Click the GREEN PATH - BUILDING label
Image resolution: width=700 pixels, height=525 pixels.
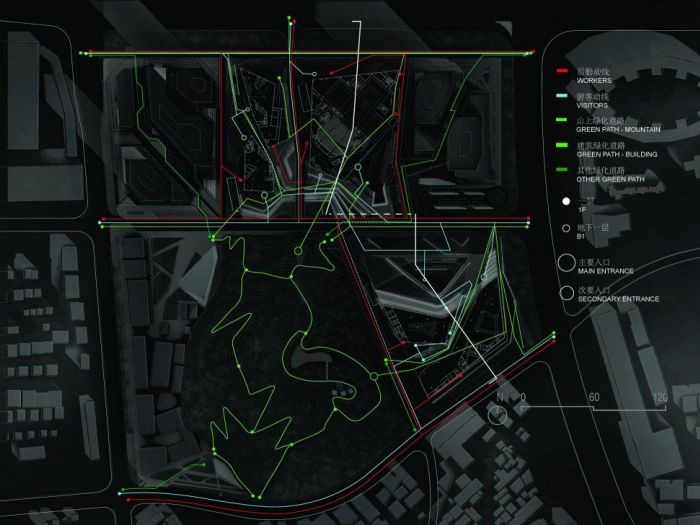[x=617, y=154]
